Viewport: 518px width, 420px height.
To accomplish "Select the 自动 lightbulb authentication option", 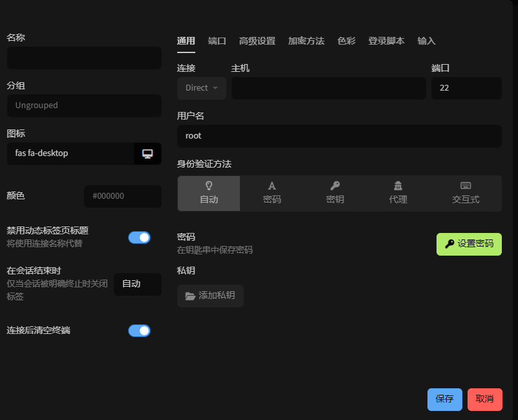I will pos(208,193).
